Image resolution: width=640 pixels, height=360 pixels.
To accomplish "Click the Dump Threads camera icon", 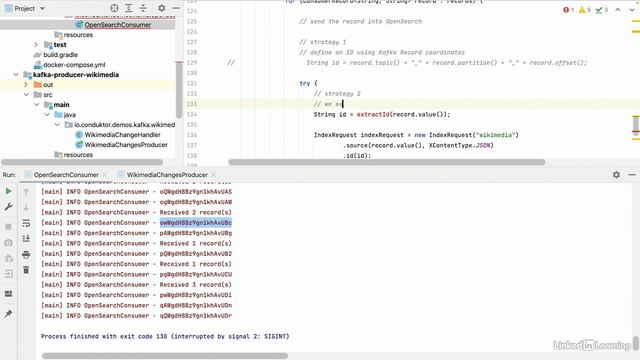I will click(x=9, y=242).
